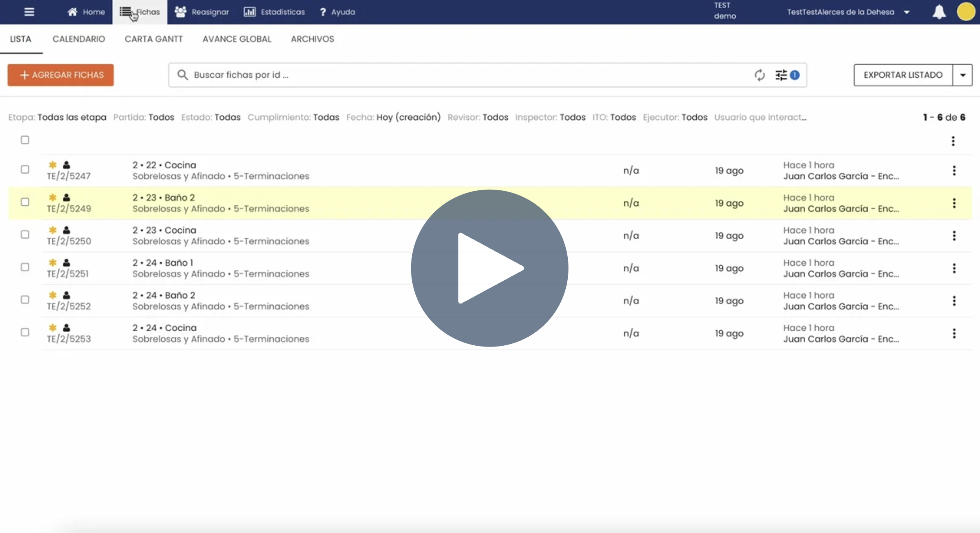Play the video with center play button
The image size is (980, 533).
490,268
